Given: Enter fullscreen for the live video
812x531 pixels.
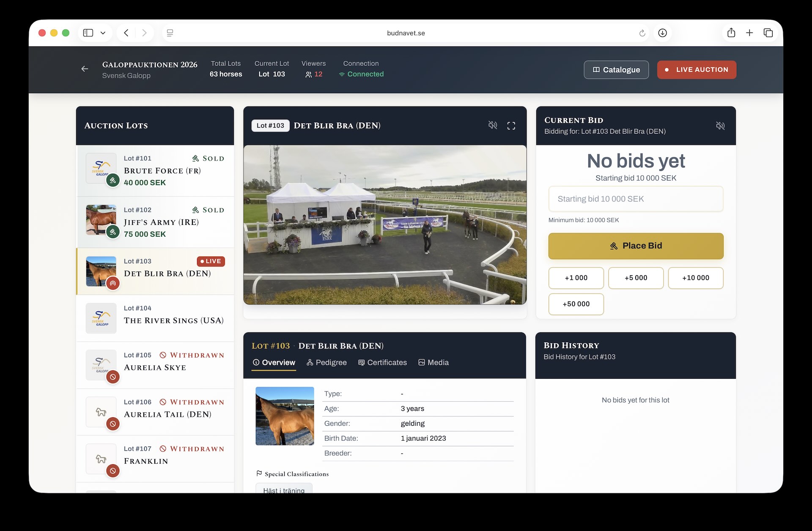Looking at the screenshot, I should tap(511, 126).
